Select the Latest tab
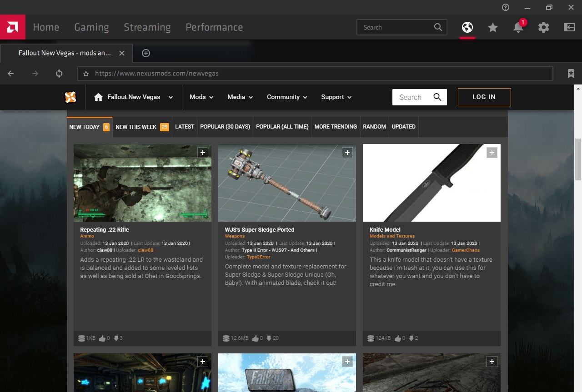Image resolution: width=582 pixels, height=392 pixels. tap(185, 127)
